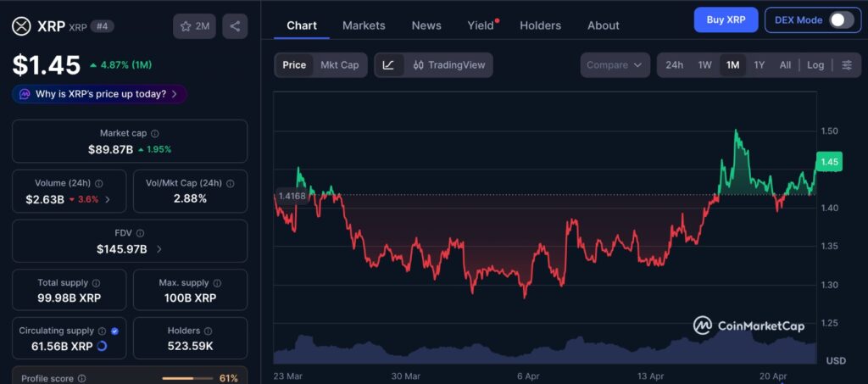
Task: Click Vol/Mkt Cap (24h) info icon
Action: coord(231,183)
